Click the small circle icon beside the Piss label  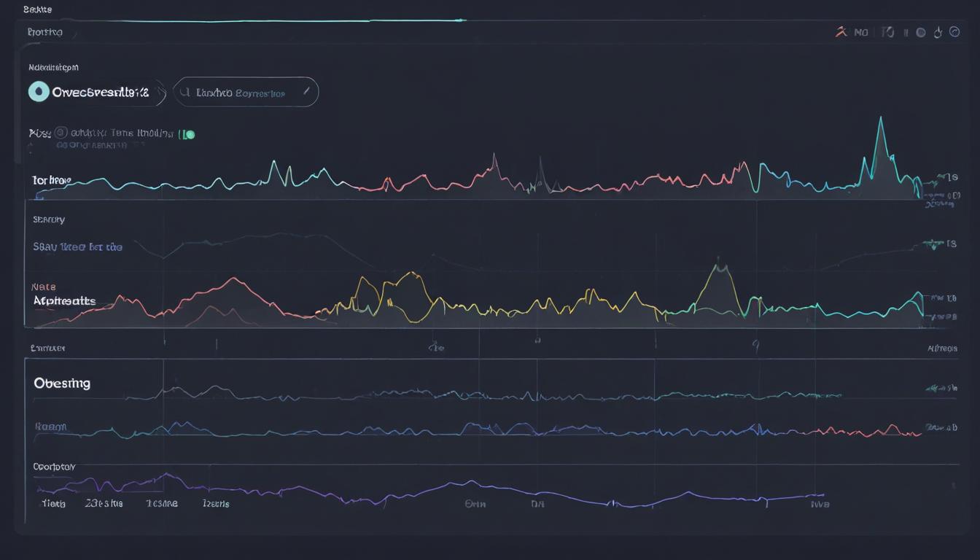(60, 133)
